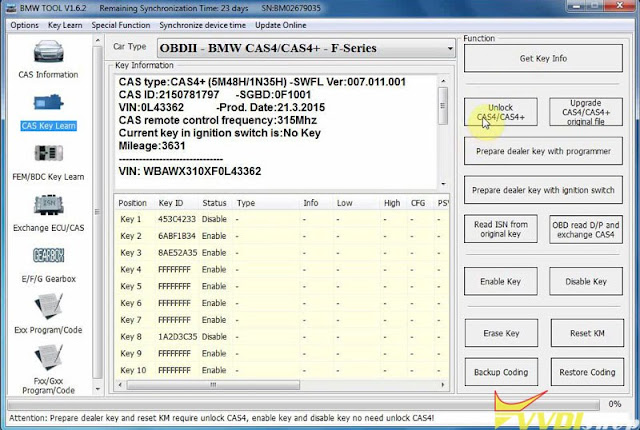The width and height of the screenshot is (640, 430).
Task: Click Prepare dealer key with programmer
Action: (543, 151)
